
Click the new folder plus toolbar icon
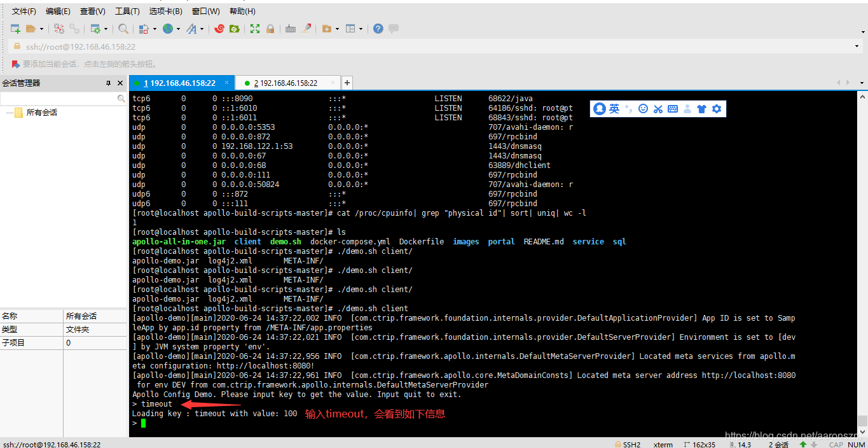pyautogui.click(x=327, y=29)
